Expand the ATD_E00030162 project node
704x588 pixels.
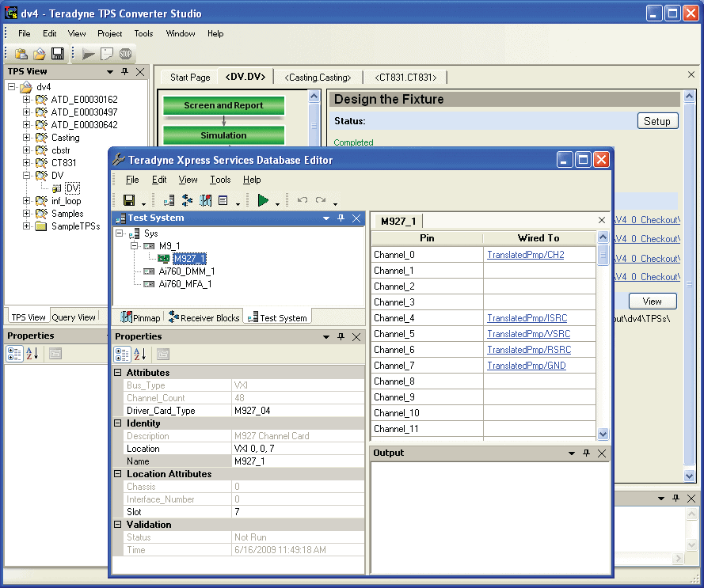(x=26, y=99)
